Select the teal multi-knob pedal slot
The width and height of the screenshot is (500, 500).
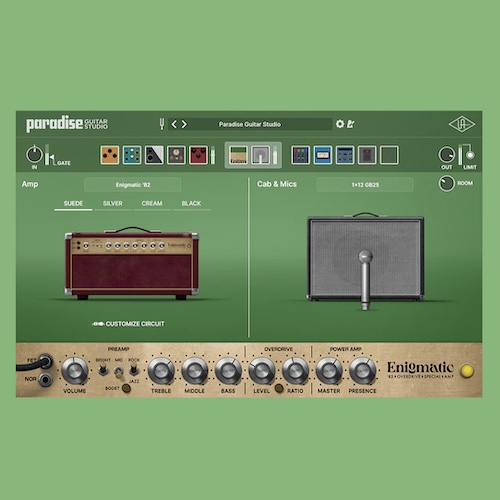[x=132, y=155]
